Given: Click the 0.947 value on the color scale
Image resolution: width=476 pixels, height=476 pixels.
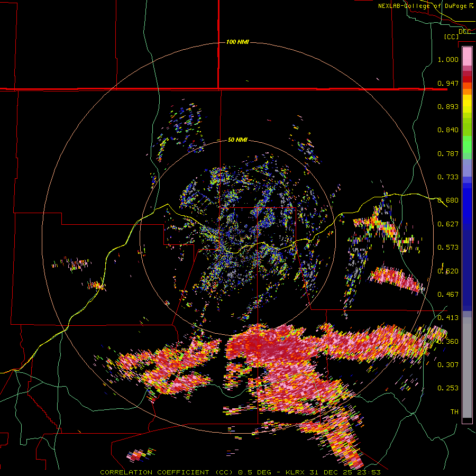Looking at the screenshot, I should [448, 83].
